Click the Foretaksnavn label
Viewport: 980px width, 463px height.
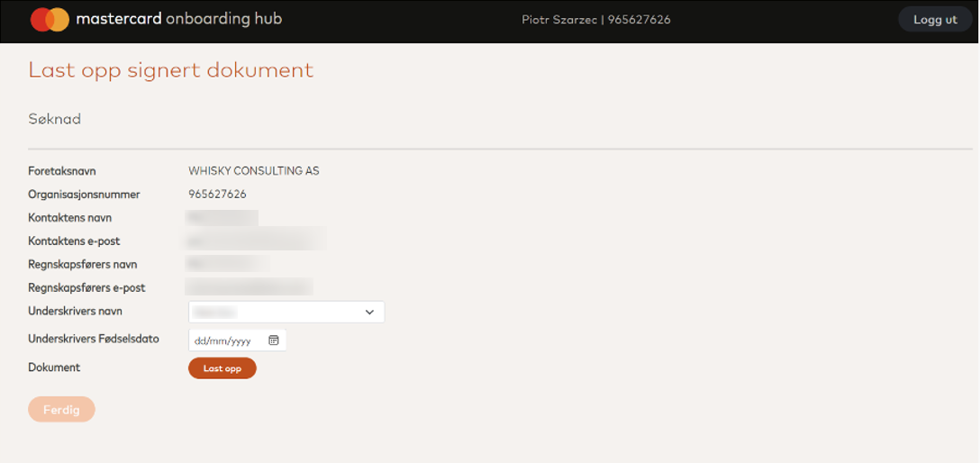62,171
